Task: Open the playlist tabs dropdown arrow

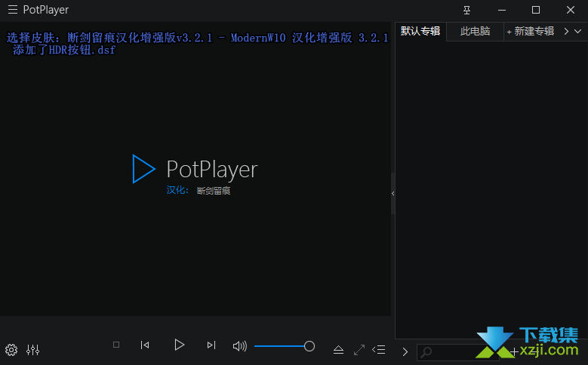Action: point(578,32)
